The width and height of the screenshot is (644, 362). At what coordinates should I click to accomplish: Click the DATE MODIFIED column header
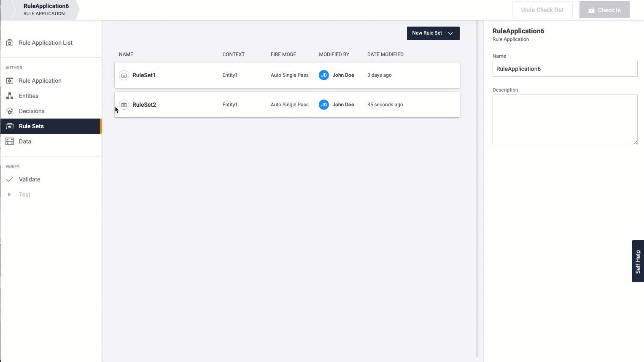(385, 54)
